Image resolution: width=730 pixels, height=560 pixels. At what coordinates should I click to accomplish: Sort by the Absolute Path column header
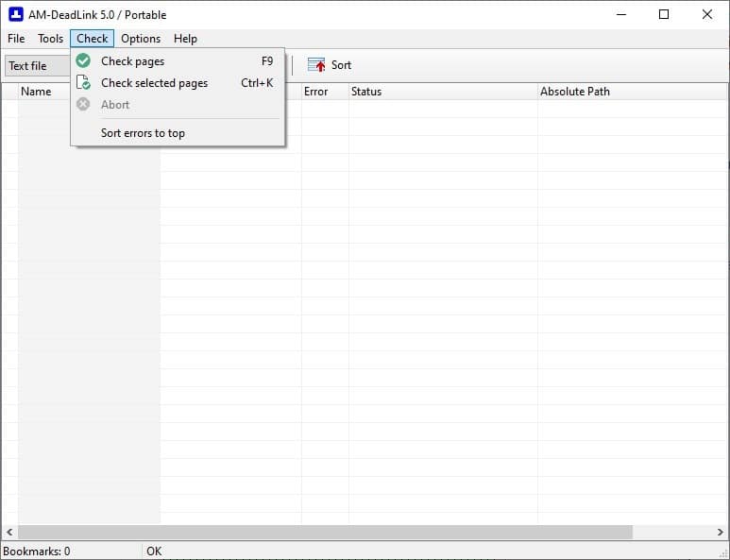tap(633, 92)
